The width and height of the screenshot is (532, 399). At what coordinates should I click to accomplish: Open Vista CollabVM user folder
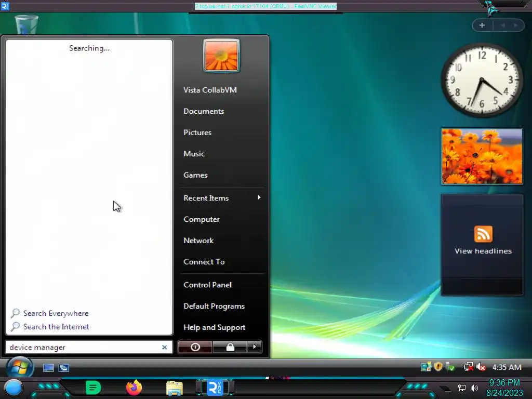tap(210, 90)
